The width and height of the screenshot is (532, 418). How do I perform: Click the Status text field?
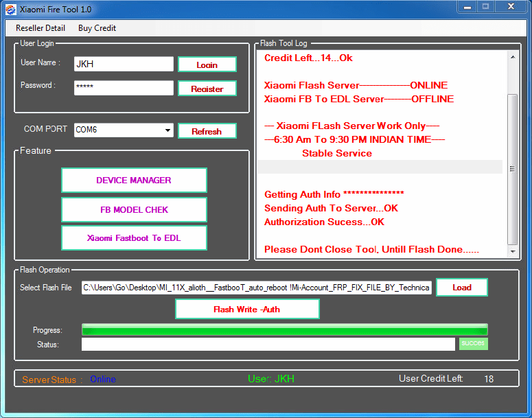(268, 344)
